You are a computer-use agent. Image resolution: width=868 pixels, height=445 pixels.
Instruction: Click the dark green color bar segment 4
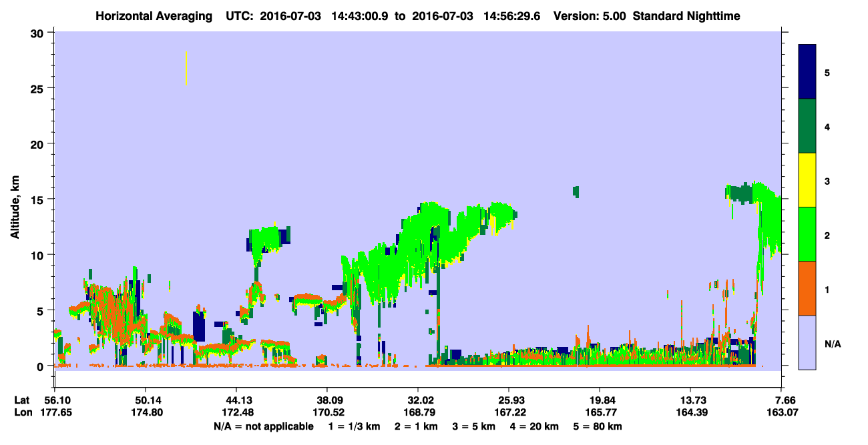point(807,126)
